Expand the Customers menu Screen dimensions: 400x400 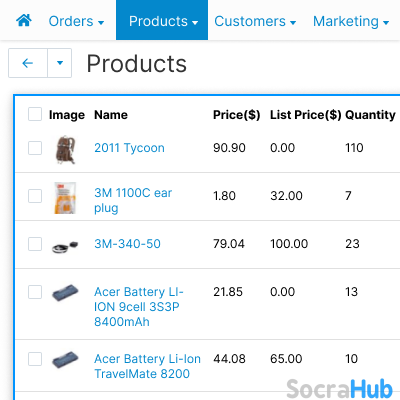pos(255,21)
